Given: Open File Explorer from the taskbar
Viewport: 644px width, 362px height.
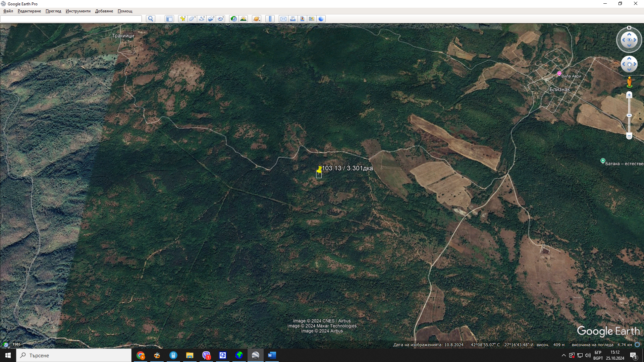Looking at the screenshot, I should pos(190,355).
